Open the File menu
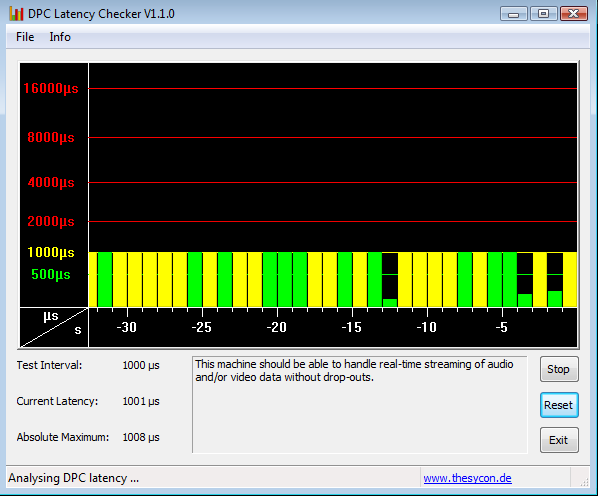The image size is (598, 496). coord(25,37)
